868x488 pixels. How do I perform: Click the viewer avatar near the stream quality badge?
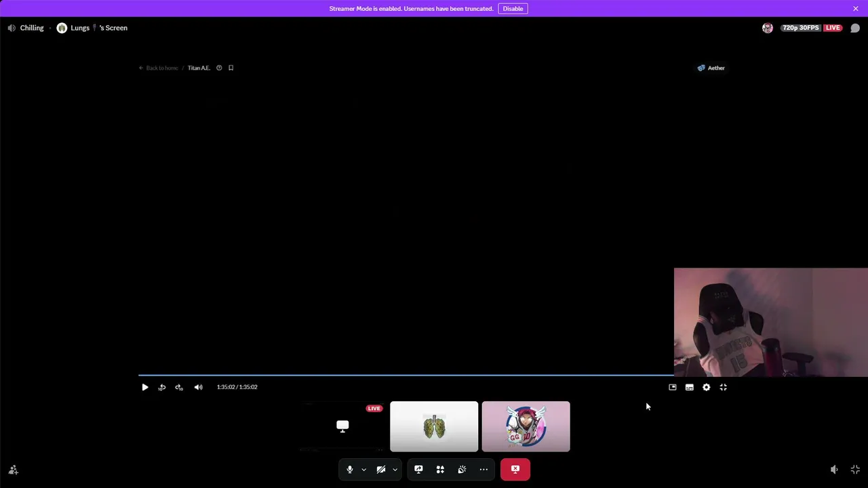tap(768, 28)
